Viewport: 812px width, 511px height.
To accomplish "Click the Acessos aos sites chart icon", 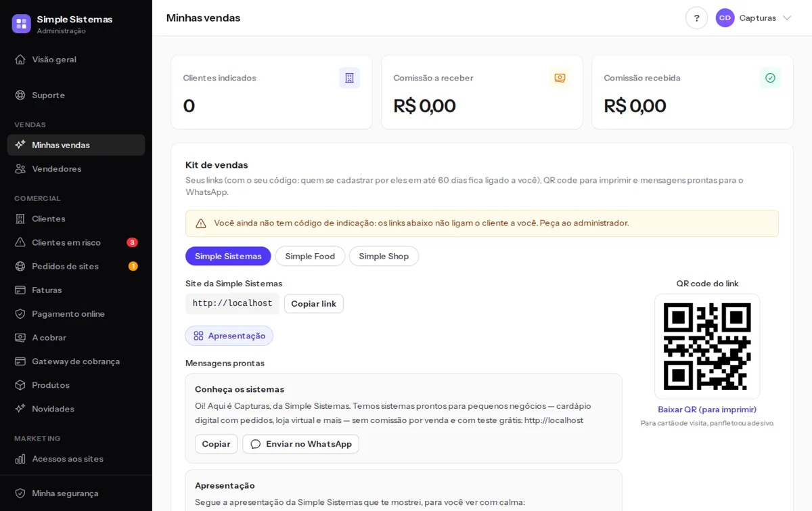I will coord(20,459).
